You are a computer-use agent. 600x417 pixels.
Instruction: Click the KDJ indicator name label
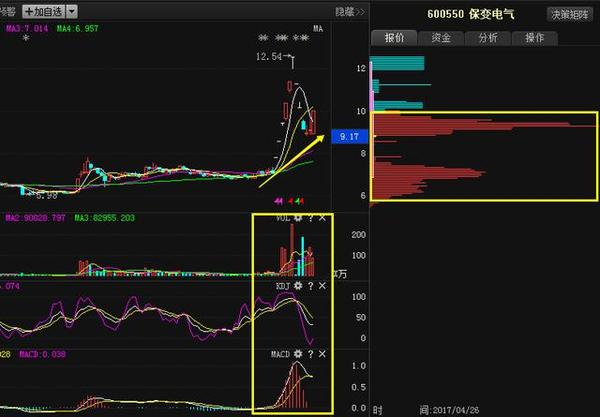point(283,286)
